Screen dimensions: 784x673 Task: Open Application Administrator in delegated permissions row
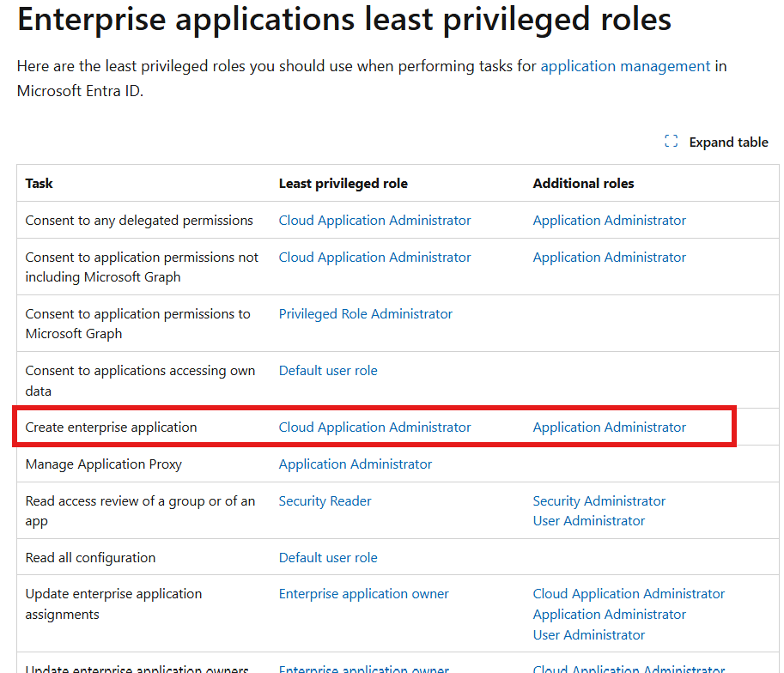click(x=609, y=220)
